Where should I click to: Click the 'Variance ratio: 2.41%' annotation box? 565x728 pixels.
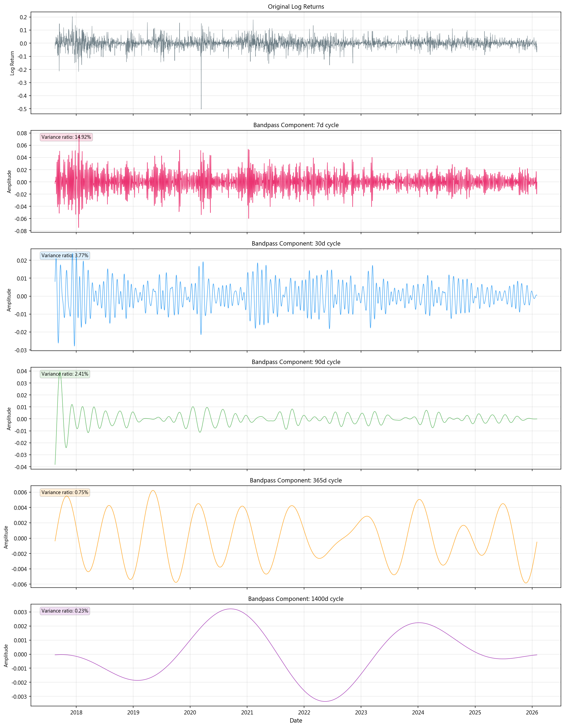click(x=65, y=374)
